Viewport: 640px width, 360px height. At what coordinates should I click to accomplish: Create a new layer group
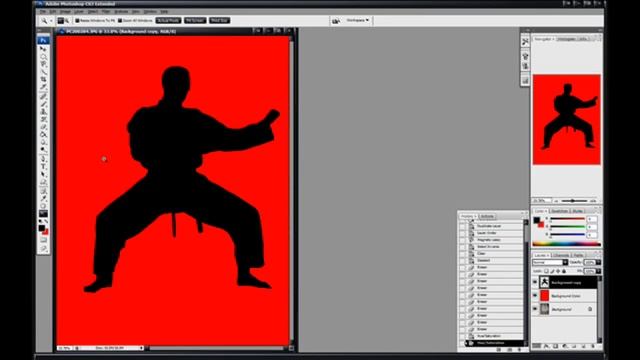(574, 346)
